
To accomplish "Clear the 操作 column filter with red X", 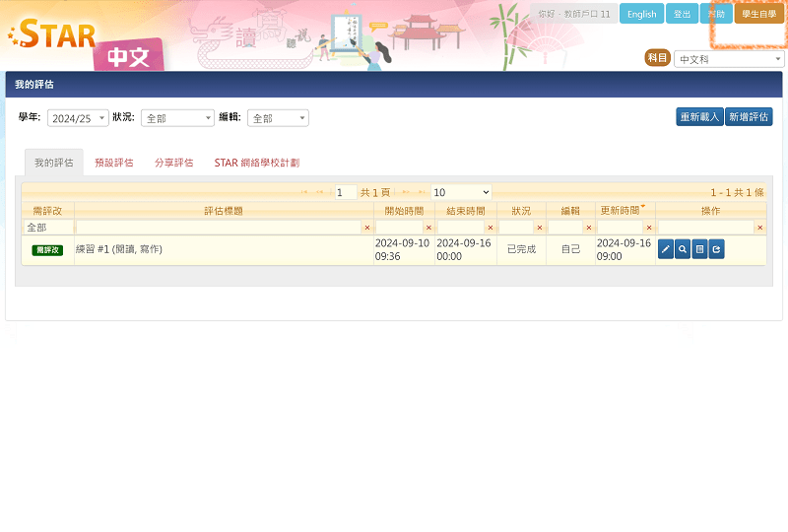I will [x=759, y=228].
